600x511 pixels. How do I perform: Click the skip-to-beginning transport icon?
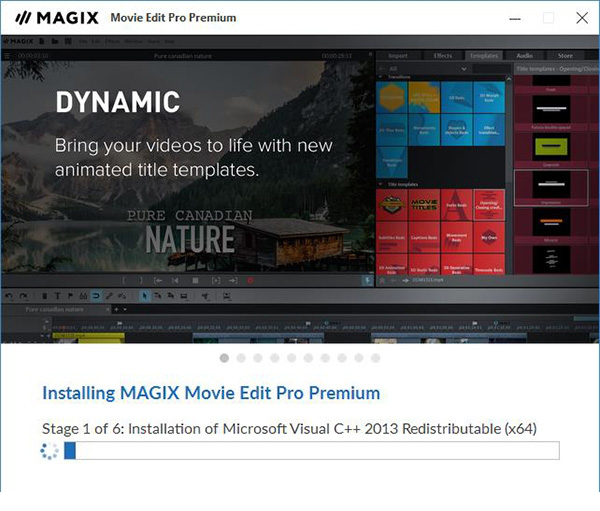175,281
